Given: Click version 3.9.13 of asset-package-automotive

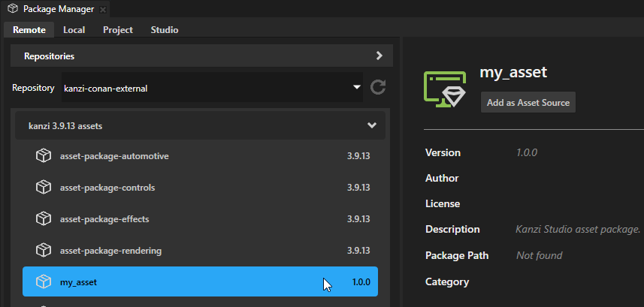Looking at the screenshot, I should pos(358,156).
